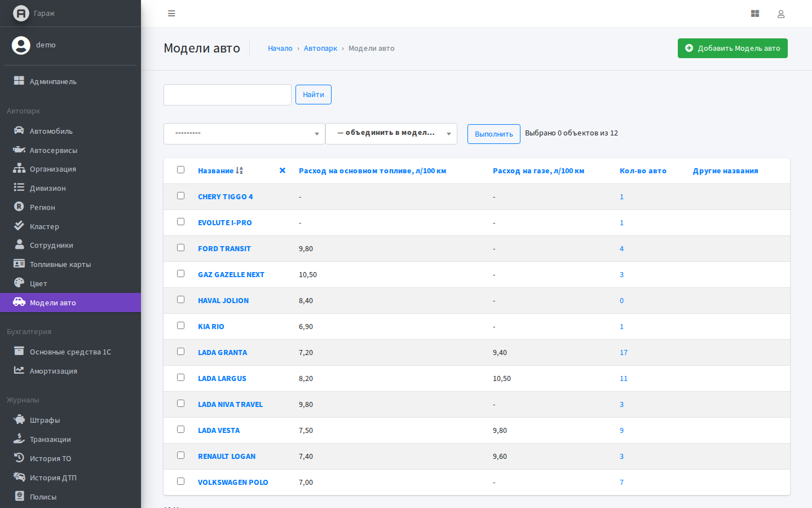This screenshot has width=812, height=508.
Task: Check the KIA RIO row checkbox
Action: (x=180, y=326)
